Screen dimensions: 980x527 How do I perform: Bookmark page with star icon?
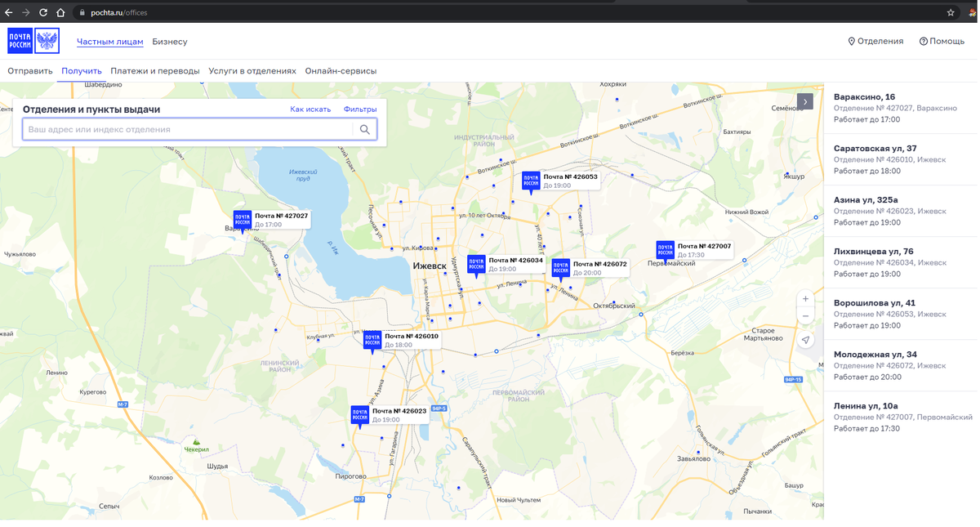951,12
